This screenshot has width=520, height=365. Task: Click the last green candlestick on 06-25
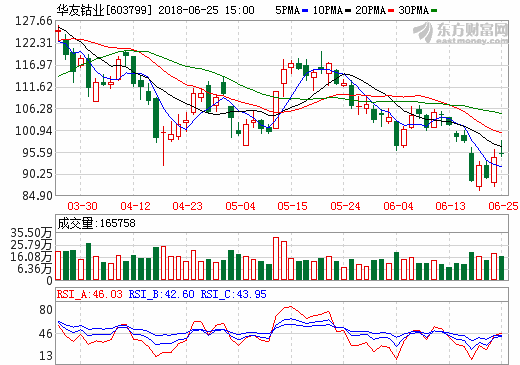click(x=501, y=148)
